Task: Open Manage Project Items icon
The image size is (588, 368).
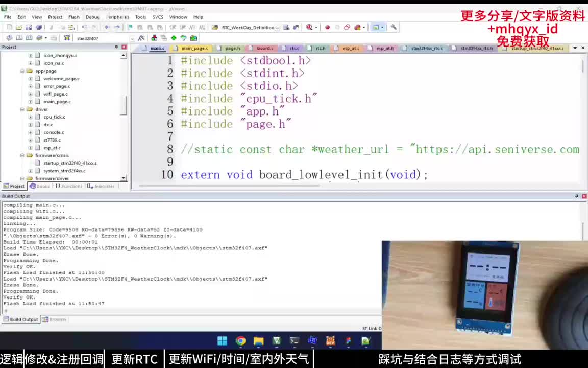Action: point(154,38)
